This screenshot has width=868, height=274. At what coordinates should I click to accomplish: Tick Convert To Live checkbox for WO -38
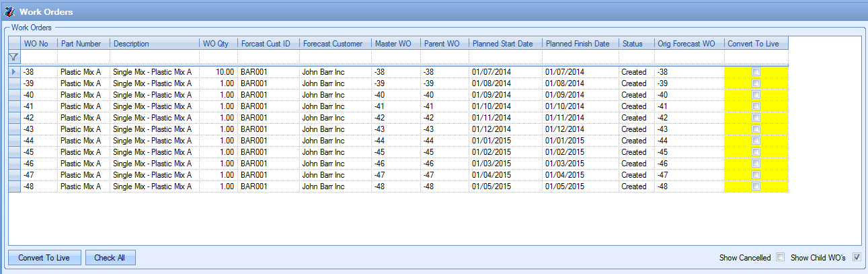click(756, 72)
